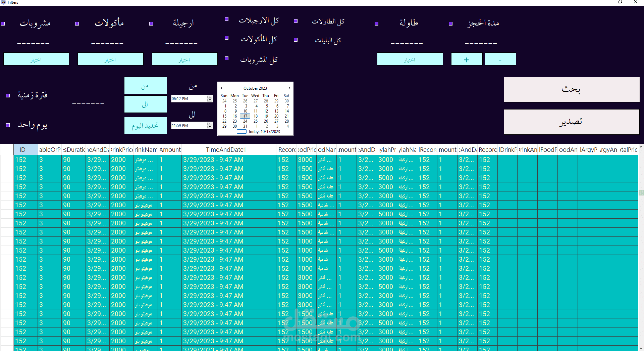Toggle the مدة الحجز checkbox
Image resolution: width=644 pixels, height=351 pixels.
[451, 24]
